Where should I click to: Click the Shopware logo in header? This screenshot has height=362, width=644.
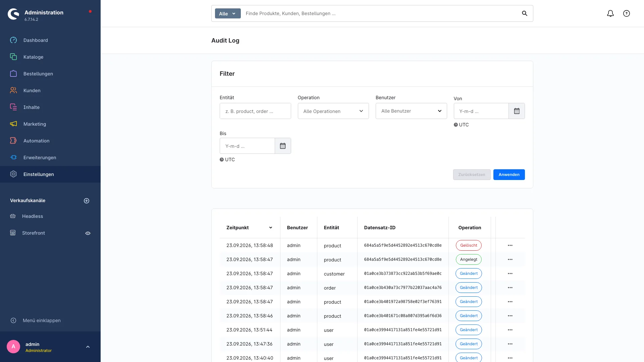(x=13, y=14)
